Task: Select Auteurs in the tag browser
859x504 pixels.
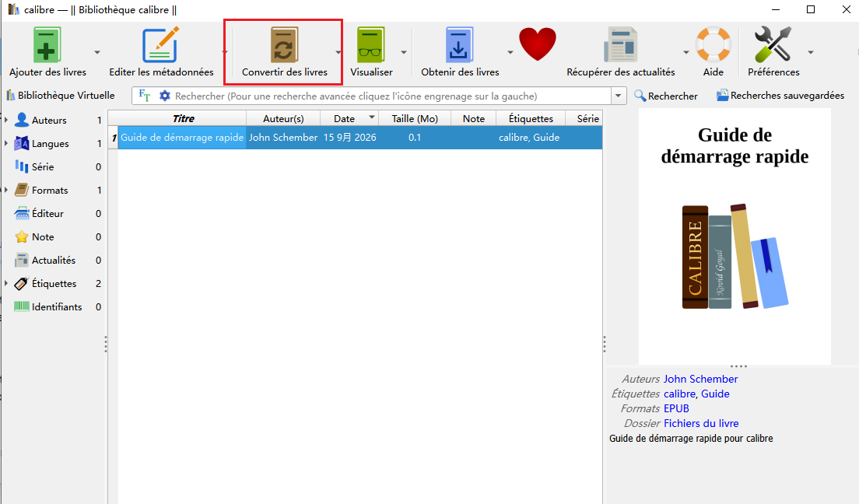Action: click(x=49, y=120)
